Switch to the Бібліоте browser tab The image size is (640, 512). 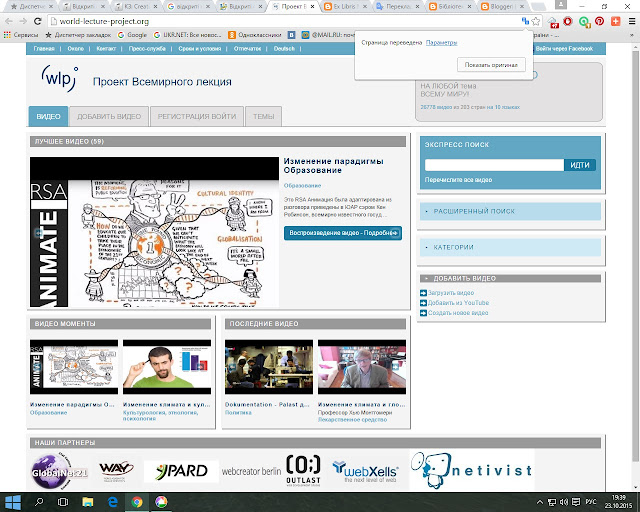[450, 7]
